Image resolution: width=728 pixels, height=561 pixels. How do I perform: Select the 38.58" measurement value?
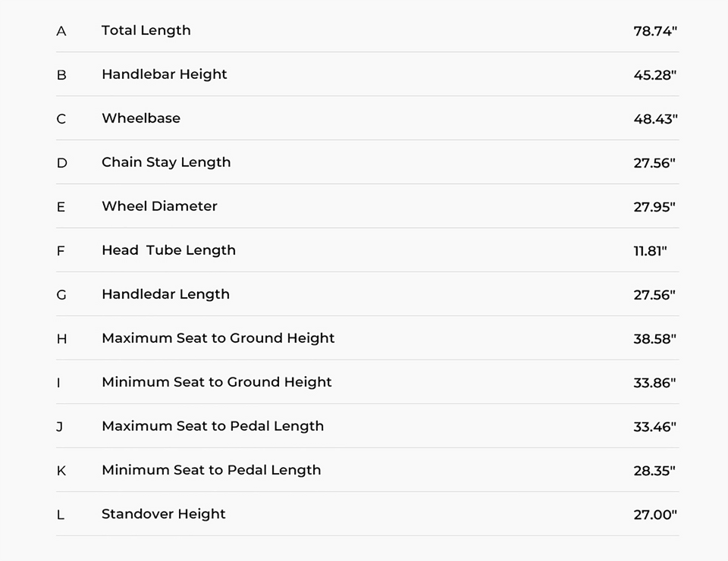coord(654,339)
